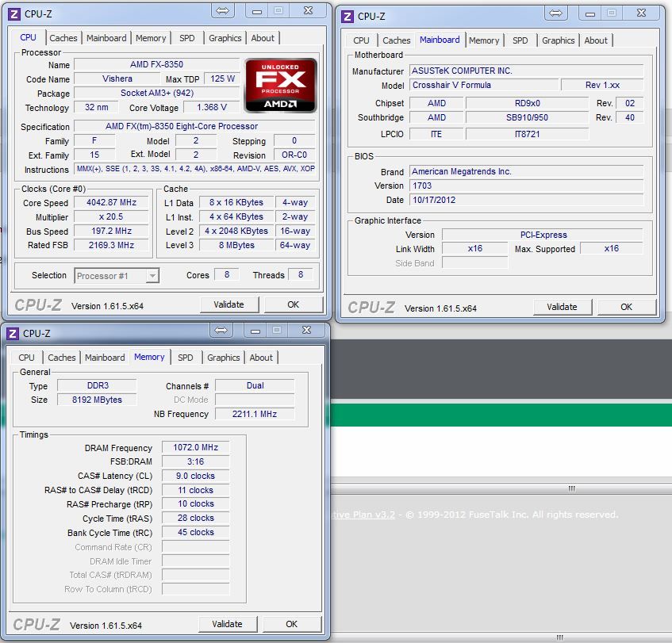The image size is (672, 643).
Task: Click the Specification field 'AMD FX(tm)-8350 Eight-Core Processor'
Action: click(x=194, y=126)
